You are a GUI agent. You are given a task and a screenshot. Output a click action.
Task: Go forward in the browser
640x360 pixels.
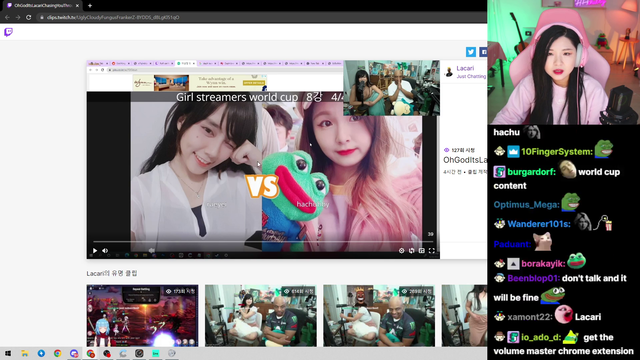pyautogui.click(x=18, y=17)
